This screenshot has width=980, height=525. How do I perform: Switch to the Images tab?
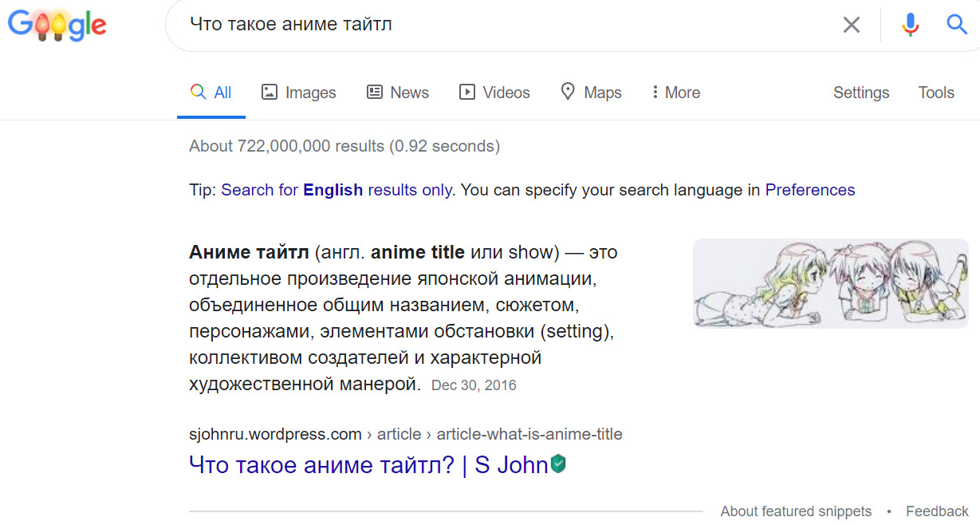pos(299,93)
